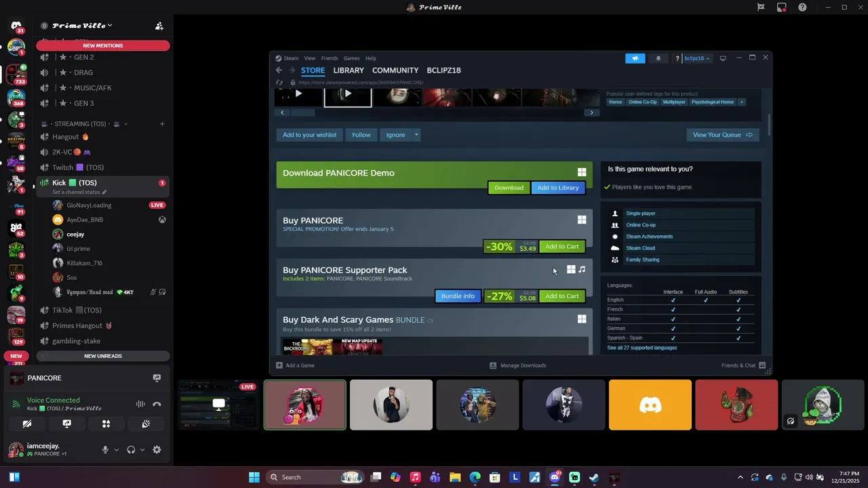
Task: Create channel in STREAMING category plus
Action: pyautogui.click(x=162, y=124)
